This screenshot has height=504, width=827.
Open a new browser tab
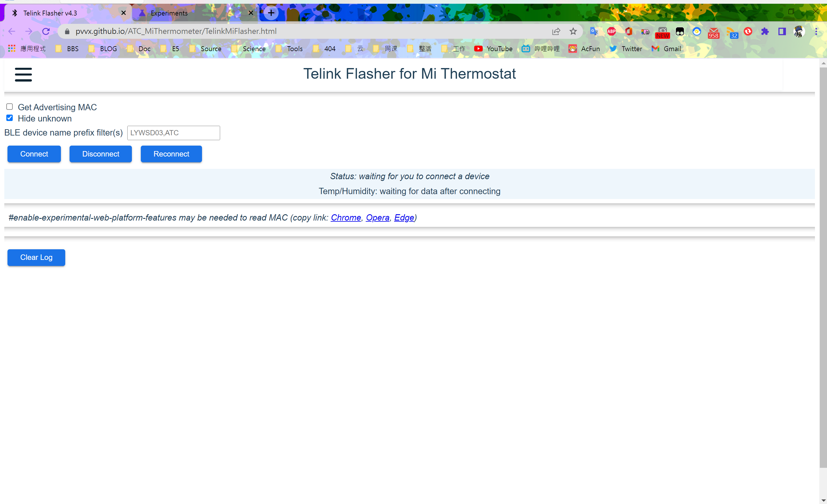tap(271, 13)
